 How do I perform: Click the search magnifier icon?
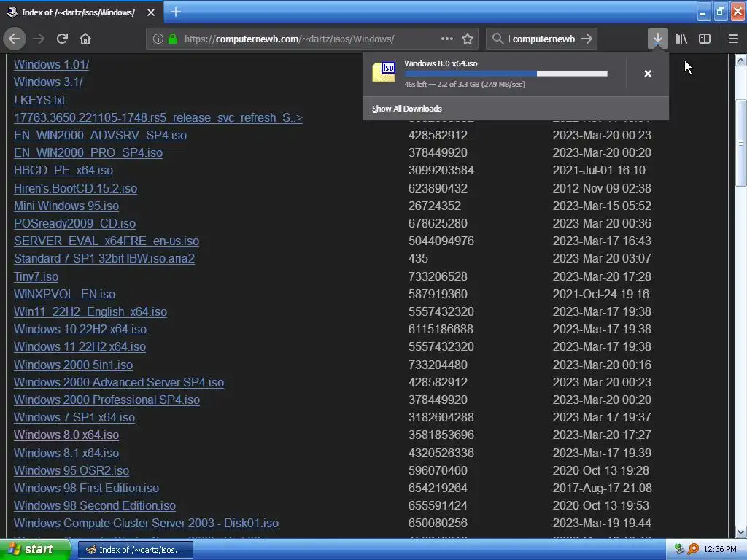(498, 39)
